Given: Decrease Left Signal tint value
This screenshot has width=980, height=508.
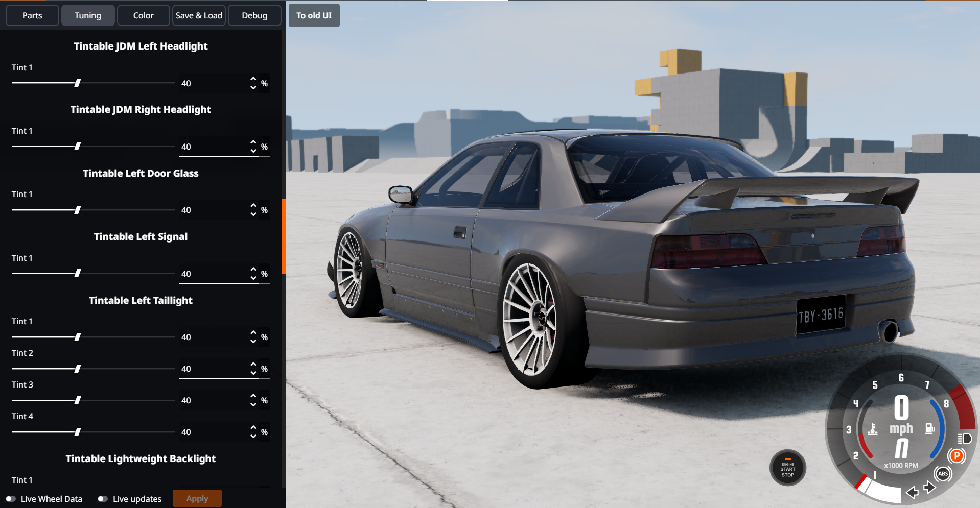Looking at the screenshot, I should point(253,278).
